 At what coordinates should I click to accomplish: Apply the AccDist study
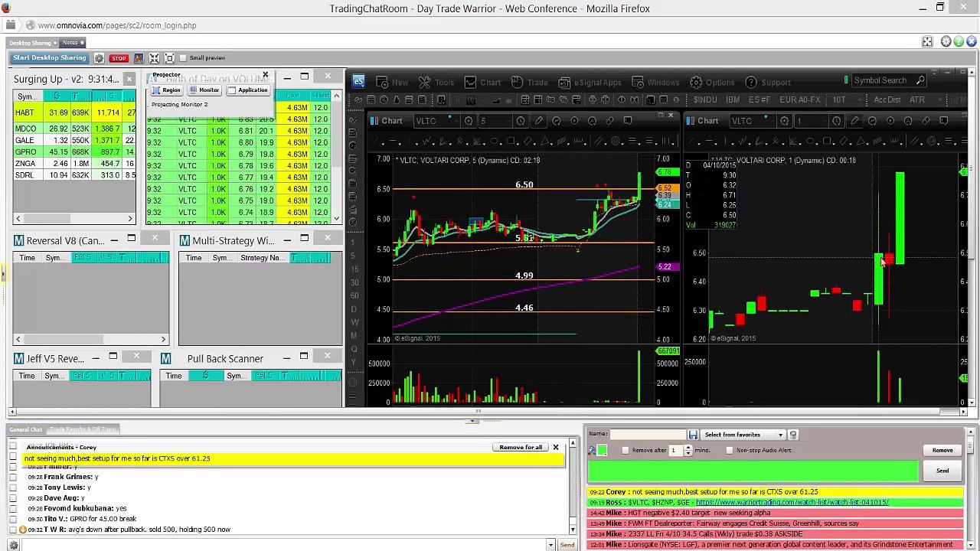887,99
